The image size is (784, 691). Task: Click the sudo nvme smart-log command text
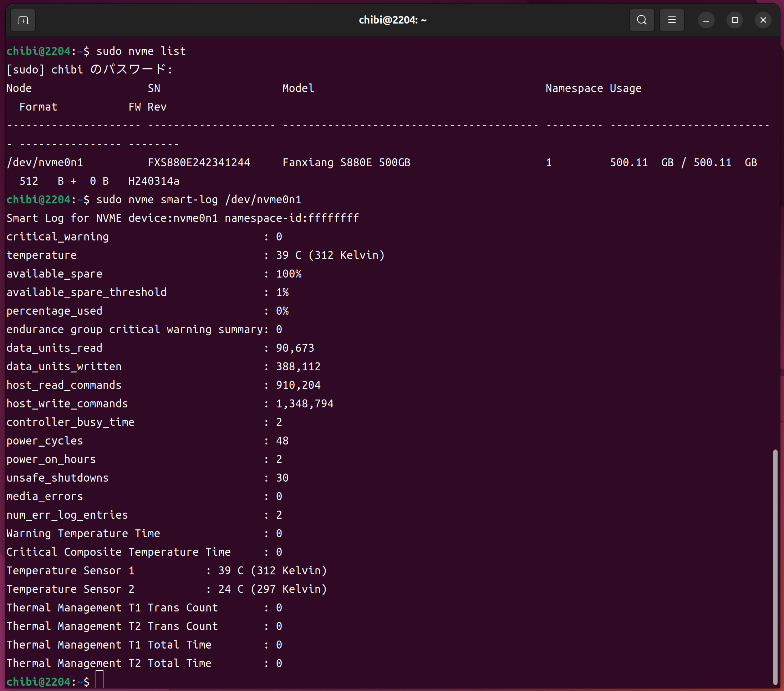coord(198,199)
